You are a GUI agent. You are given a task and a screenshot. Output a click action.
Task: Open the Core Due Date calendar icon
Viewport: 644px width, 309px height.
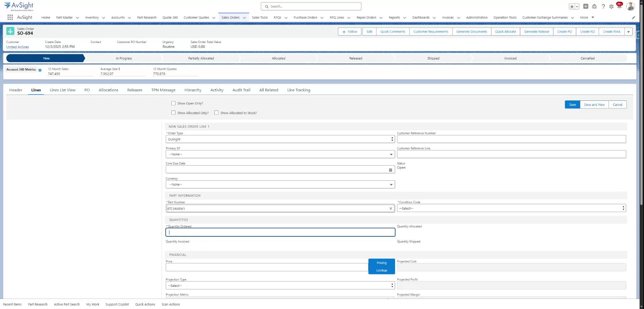(x=390, y=170)
